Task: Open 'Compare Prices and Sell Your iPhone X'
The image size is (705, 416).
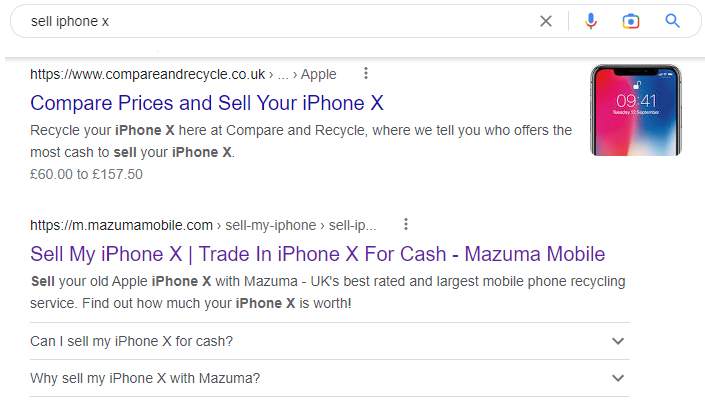Action: [x=207, y=102]
